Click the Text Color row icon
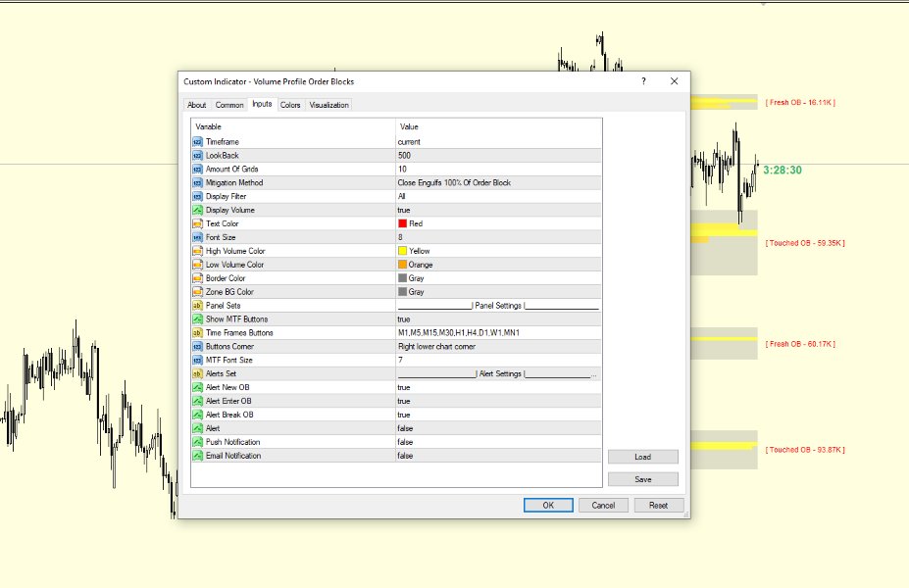The image size is (909, 588). coord(198,223)
